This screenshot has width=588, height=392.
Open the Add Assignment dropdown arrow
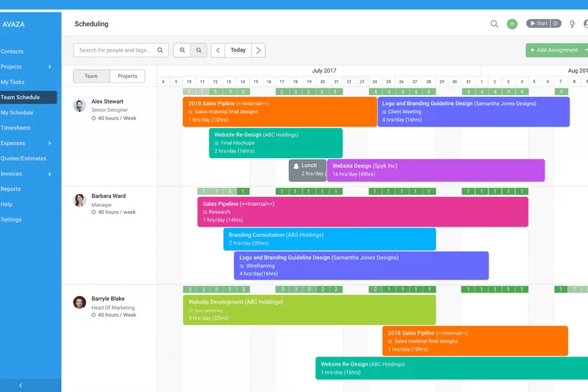585,50
